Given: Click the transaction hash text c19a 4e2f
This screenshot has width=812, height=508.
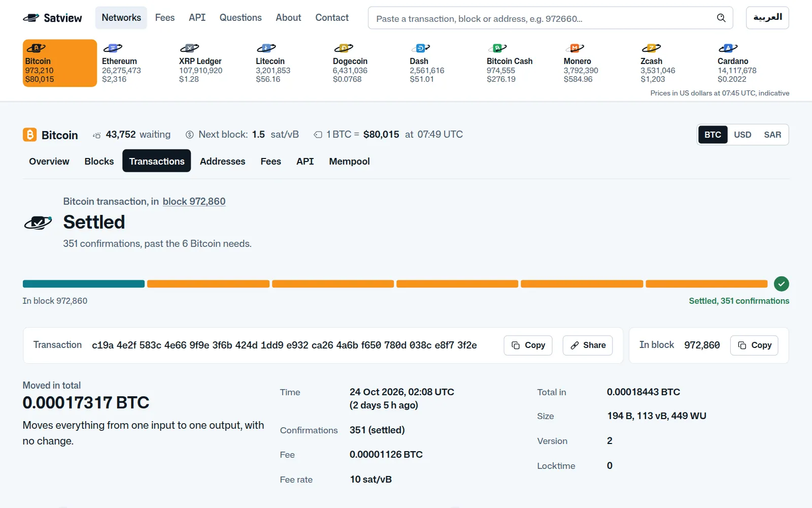Looking at the screenshot, I should [284, 345].
